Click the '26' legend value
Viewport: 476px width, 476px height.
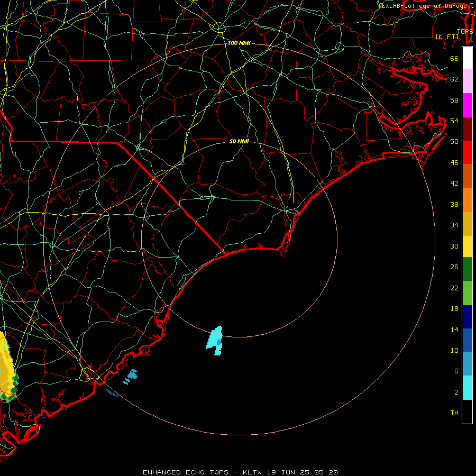point(454,267)
